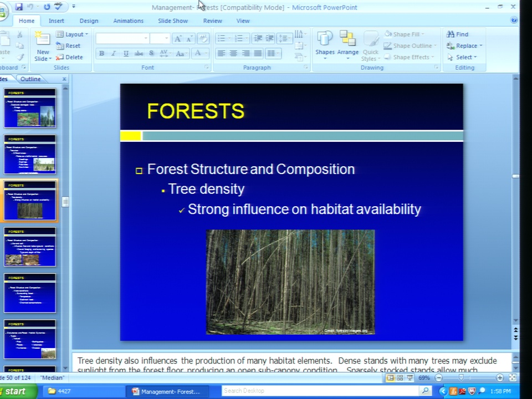Open PowerPoint Help with the question mark icon
The height and width of the screenshot is (399, 532).
[x=514, y=20]
